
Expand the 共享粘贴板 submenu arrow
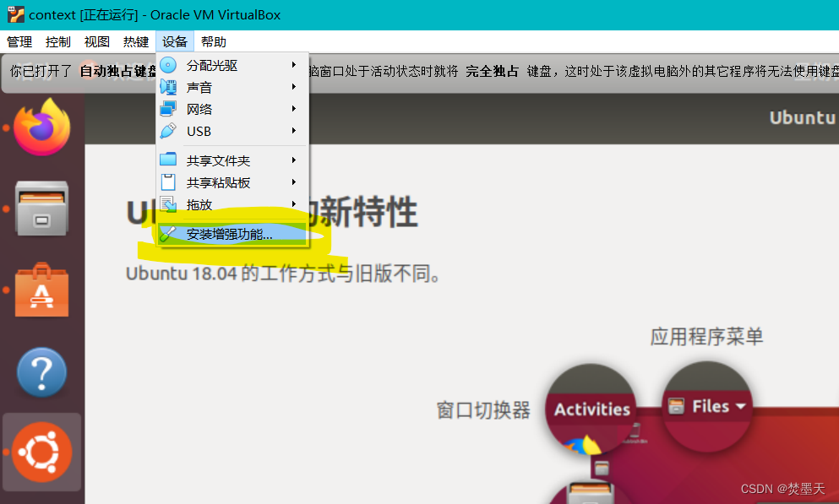click(294, 182)
